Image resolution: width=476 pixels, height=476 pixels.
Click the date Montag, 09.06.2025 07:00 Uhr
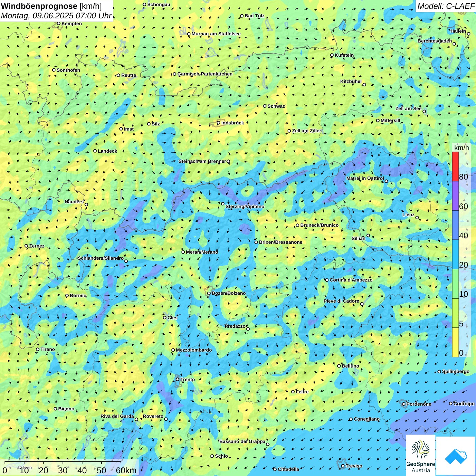tap(56, 16)
